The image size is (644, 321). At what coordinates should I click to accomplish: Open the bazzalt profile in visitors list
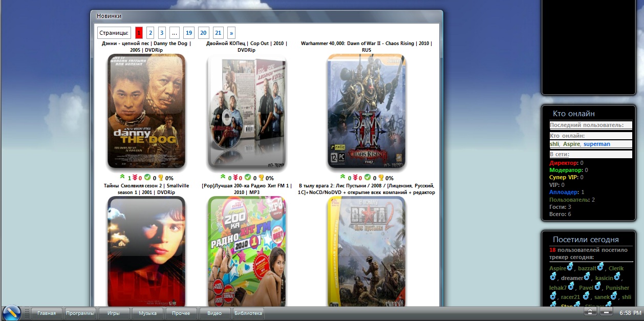tap(587, 268)
